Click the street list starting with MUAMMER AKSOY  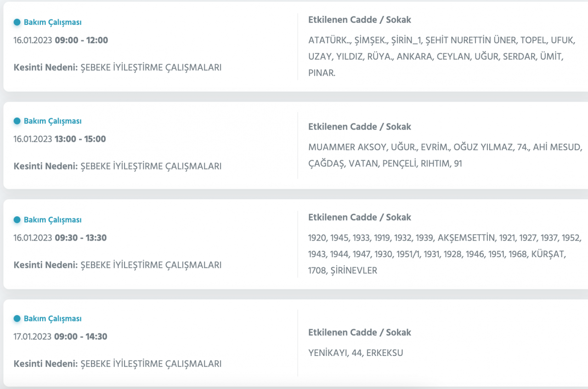click(445, 155)
